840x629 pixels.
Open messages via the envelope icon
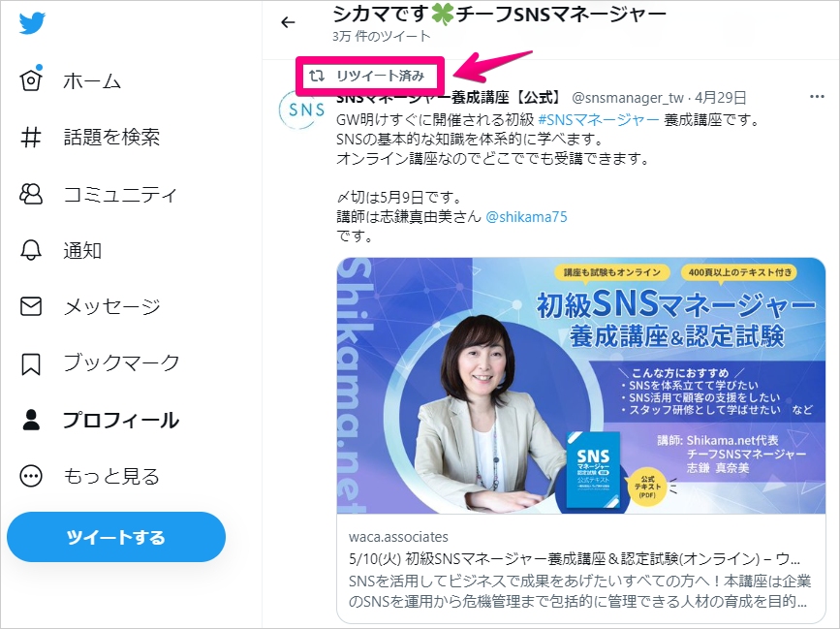tap(31, 306)
